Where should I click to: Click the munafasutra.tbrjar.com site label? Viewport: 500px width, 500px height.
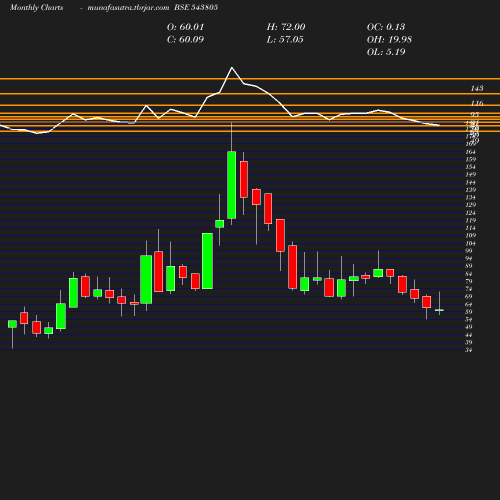click(x=128, y=7)
